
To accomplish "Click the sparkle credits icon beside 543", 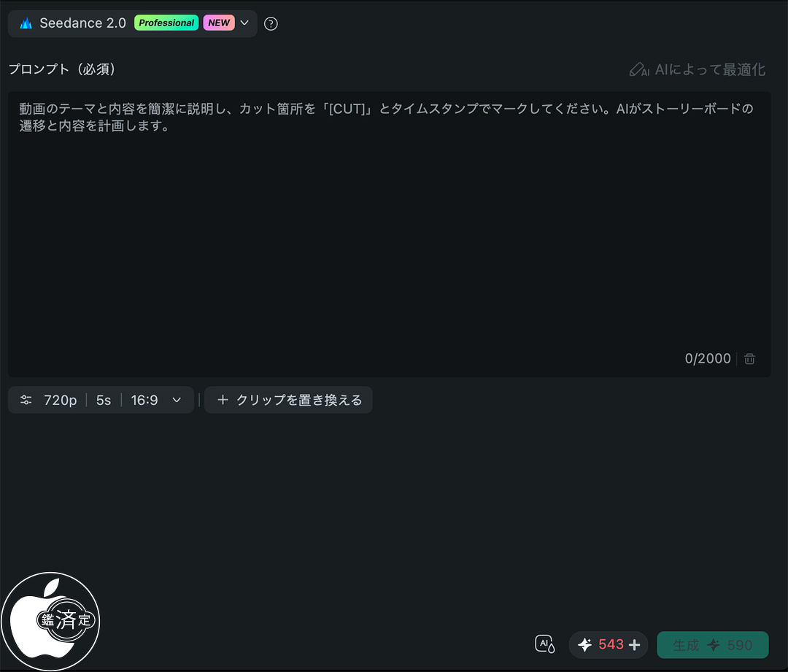I will point(584,645).
